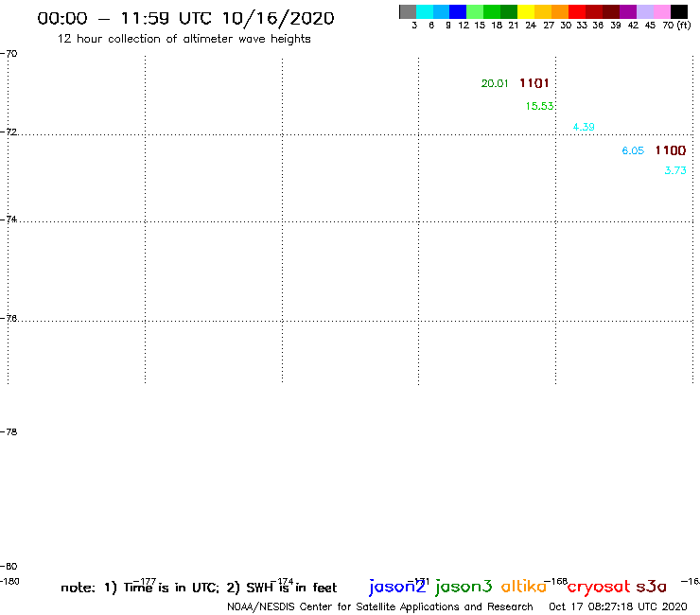
Task: Select the wave height value 6.05
Action: coord(633,150)
